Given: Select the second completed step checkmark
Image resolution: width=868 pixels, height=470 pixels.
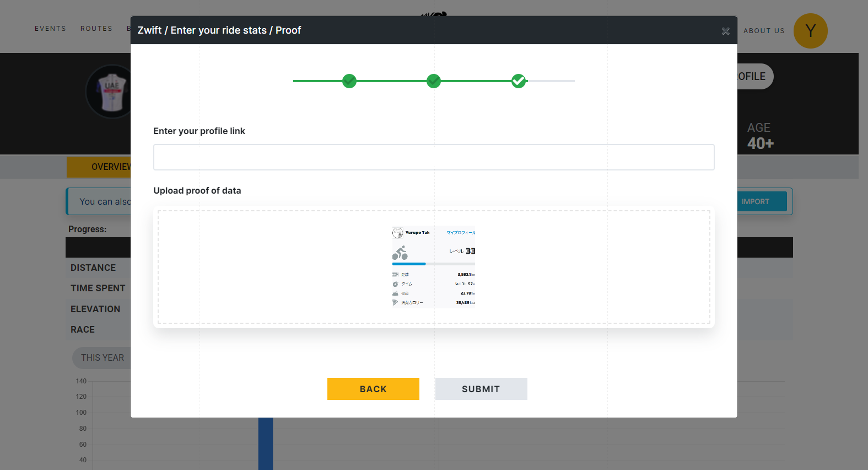Looking at the screenshot, I should (434, 81).
